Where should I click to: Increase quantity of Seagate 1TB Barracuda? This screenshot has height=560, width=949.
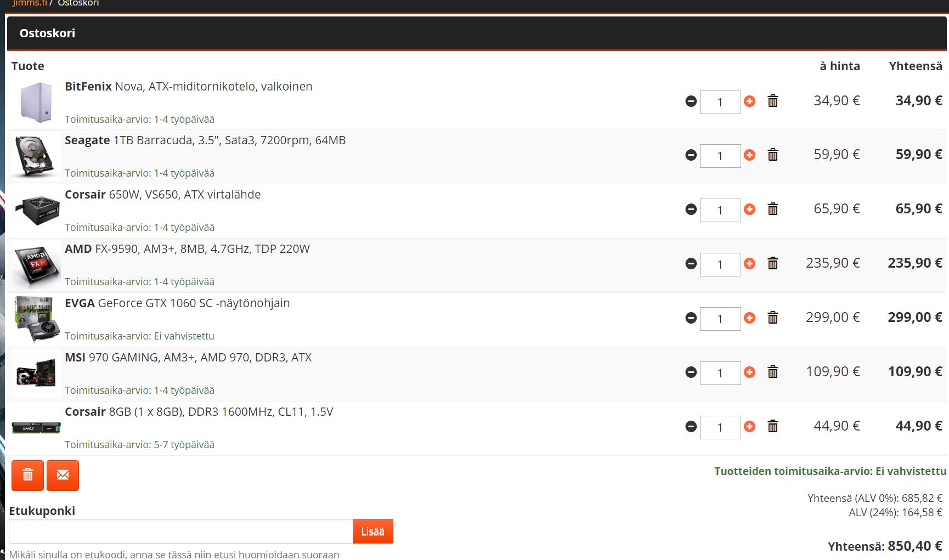pyautogui.click(x=749, y=155)
